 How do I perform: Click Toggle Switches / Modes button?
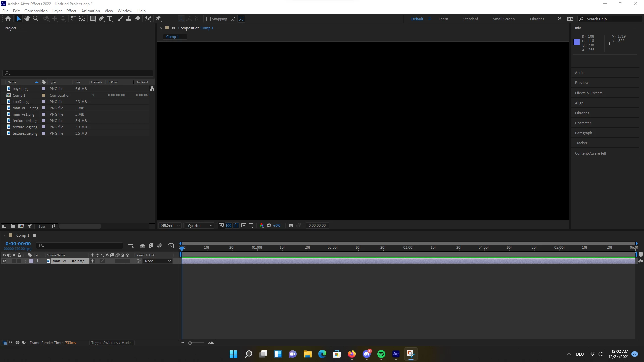[112, 343]
